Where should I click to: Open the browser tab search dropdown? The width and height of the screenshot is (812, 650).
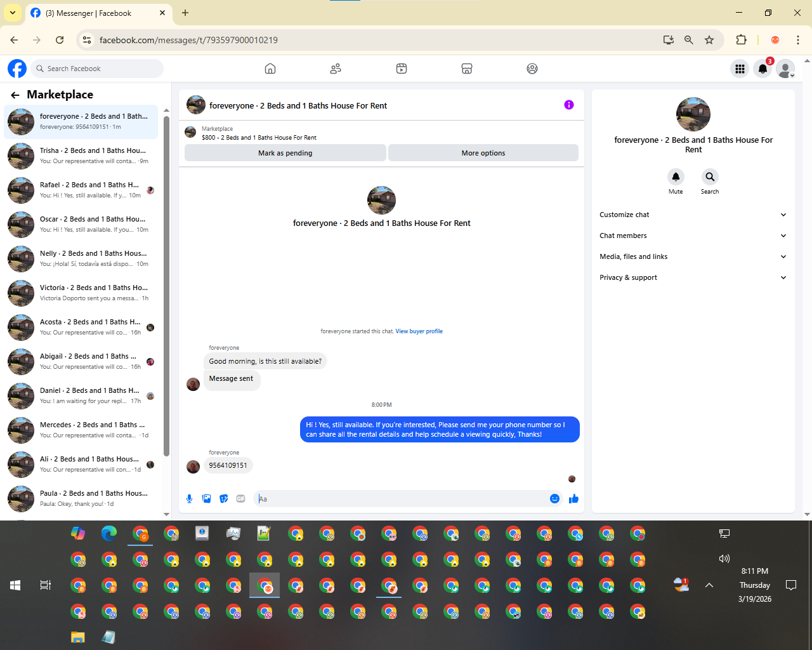point(13,13)
